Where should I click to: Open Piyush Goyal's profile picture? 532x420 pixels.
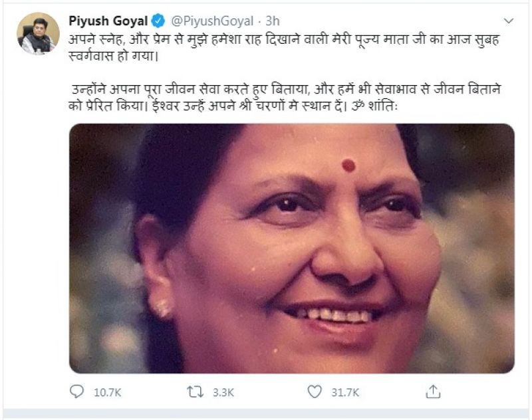click(x=38, y=33)
